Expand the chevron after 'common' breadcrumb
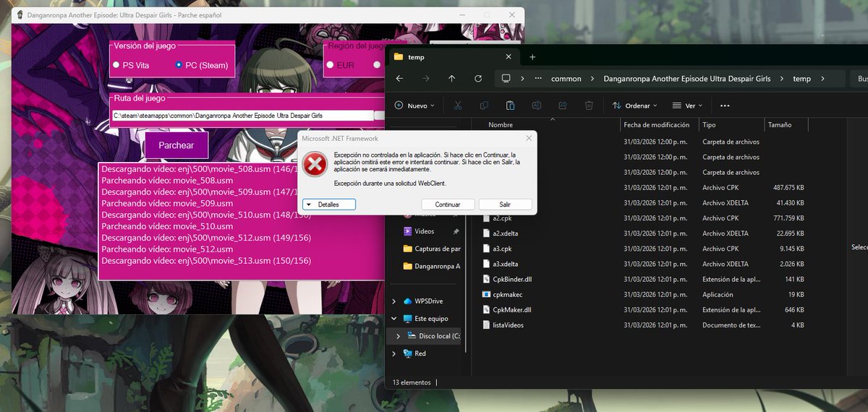This screenshot has height=412, width=868. tap(592, 78)
